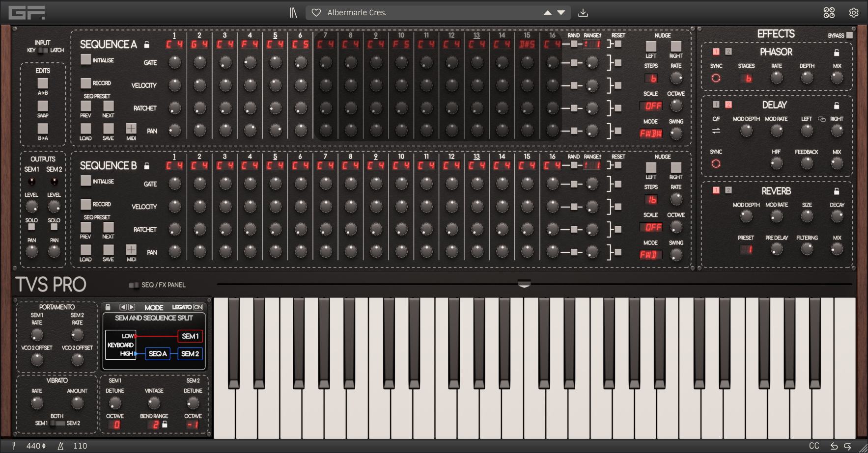Image resolution: width=868 pixels, height=453 pixels.
Task: Toggle the Effects Bypass switch
Action: pyautogui.click(x=849, y=35)
